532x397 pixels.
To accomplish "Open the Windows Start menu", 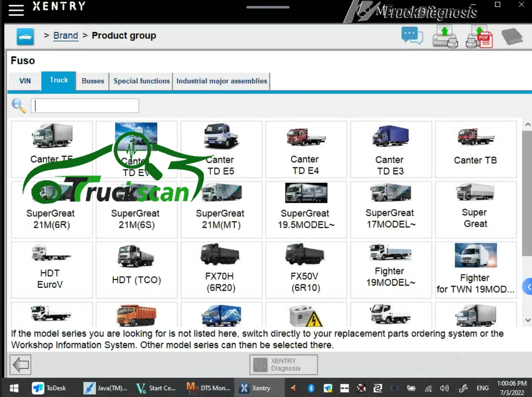I will click(x=14, y=388).
